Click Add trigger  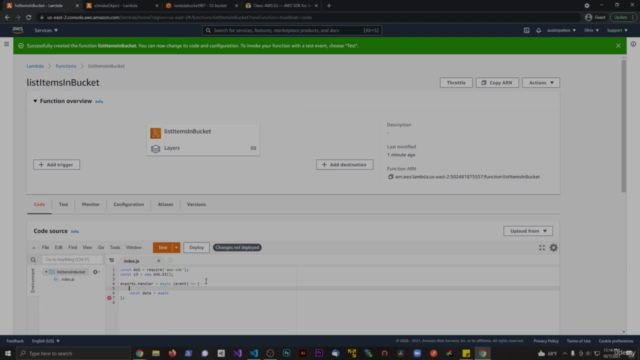(56, 165)
